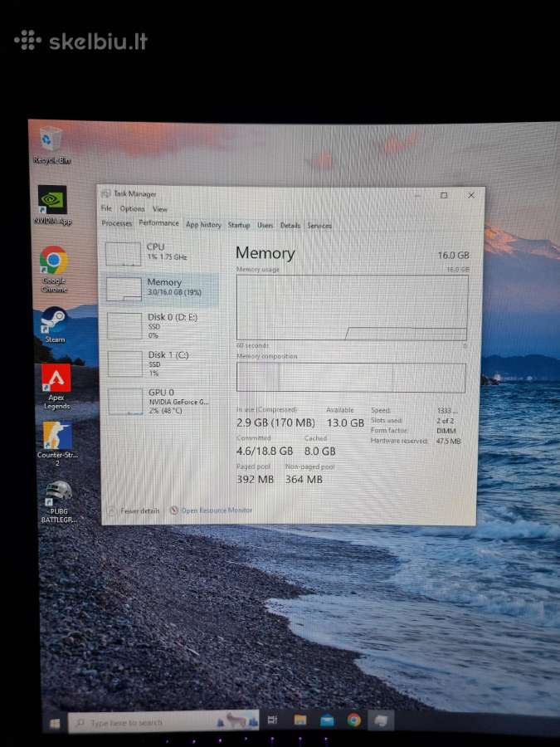
Task: Click the '364 MB' non-paged pool value
Action: pyautogui.click(x=304, y=479)
